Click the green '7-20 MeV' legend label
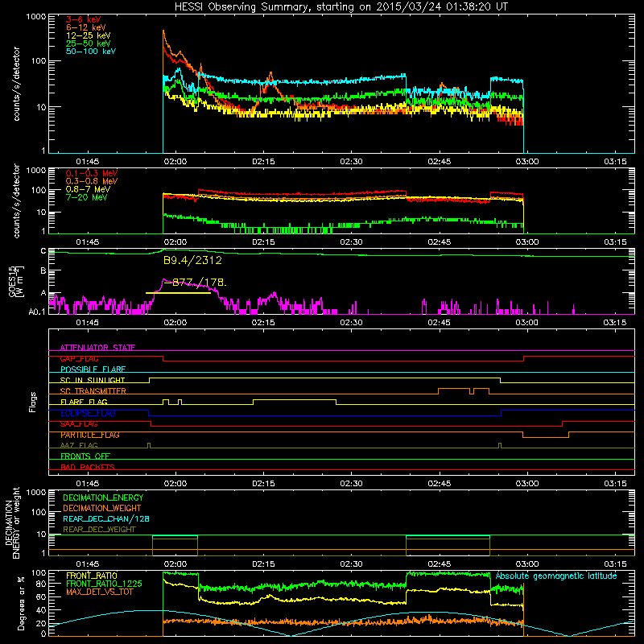The image size is (644, 644). (87, 197)
